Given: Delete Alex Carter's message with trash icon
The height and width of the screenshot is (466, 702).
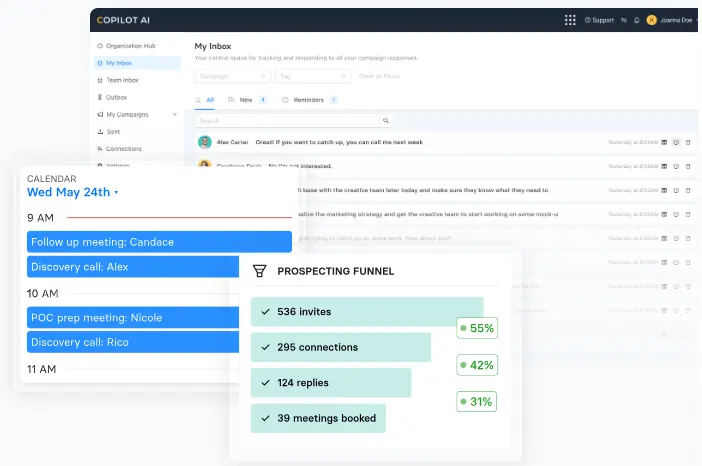Looking at the screenshot, I should pyautogui.click(x=688, y=142).
